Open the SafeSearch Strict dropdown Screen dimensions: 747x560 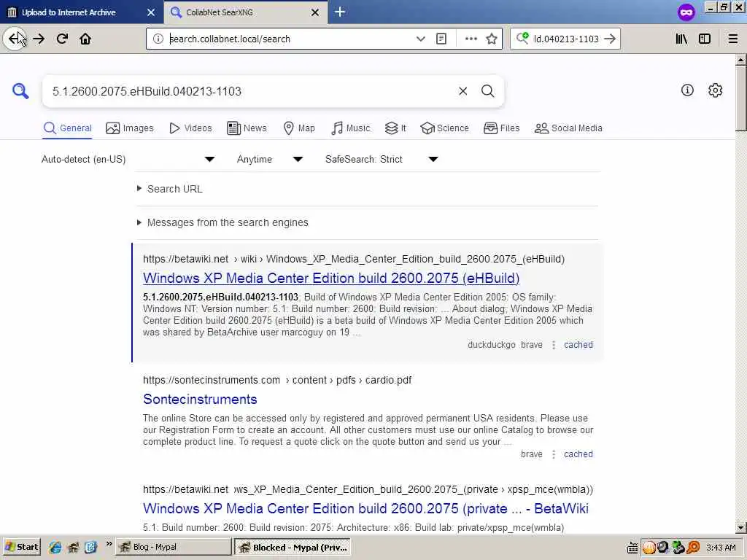coord(382,159)
